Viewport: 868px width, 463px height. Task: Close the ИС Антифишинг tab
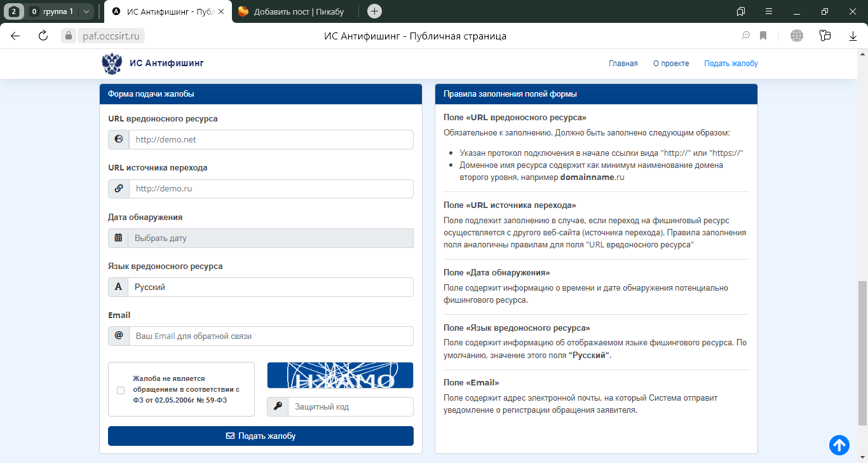point(220,11)
